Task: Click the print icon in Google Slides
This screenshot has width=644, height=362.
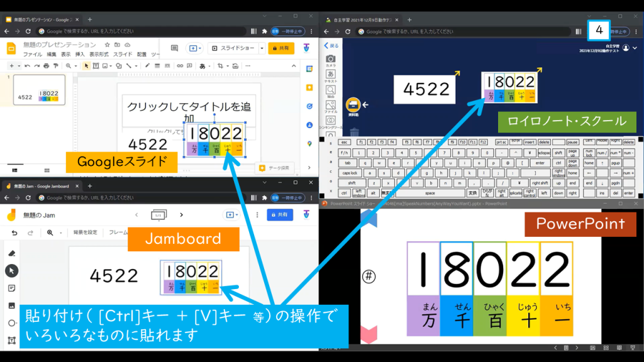Action: pyautogui.click(x=47, y=65)
